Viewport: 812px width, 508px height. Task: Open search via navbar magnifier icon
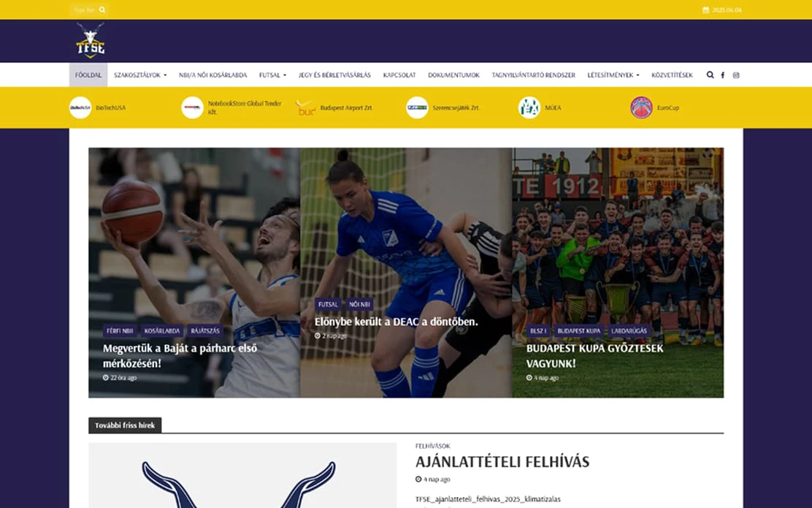click(710, 75)
